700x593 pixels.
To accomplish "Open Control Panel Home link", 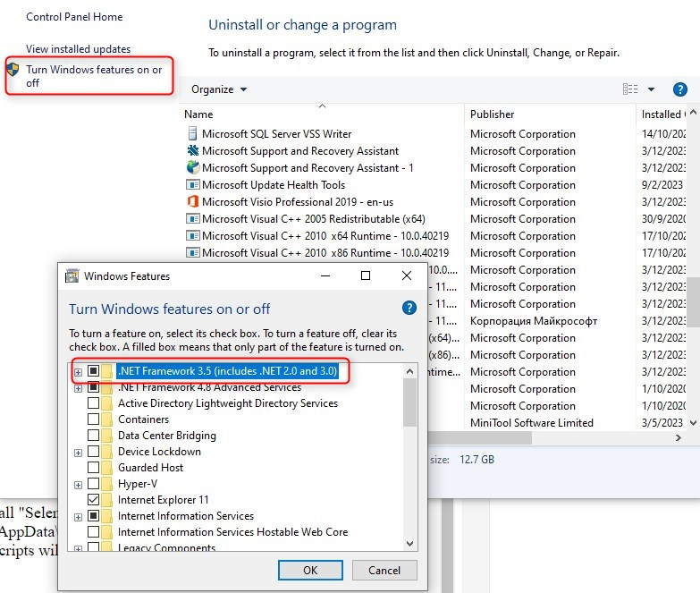I will (x=74, y=17).
